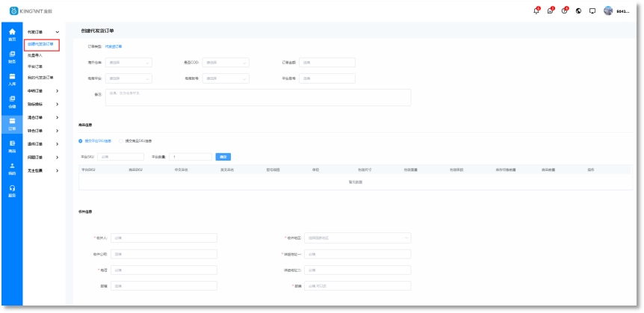
Task: Open 平台订单 menu item
Action: (x=35, y=66)
